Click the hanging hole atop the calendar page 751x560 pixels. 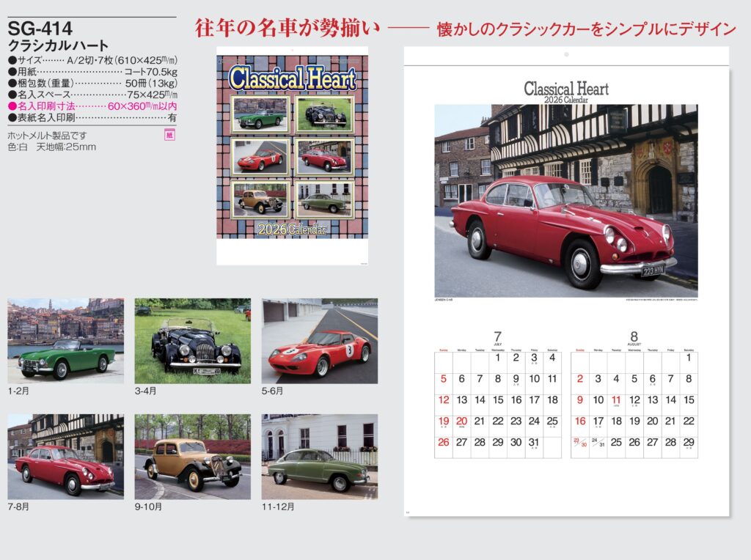565,55
